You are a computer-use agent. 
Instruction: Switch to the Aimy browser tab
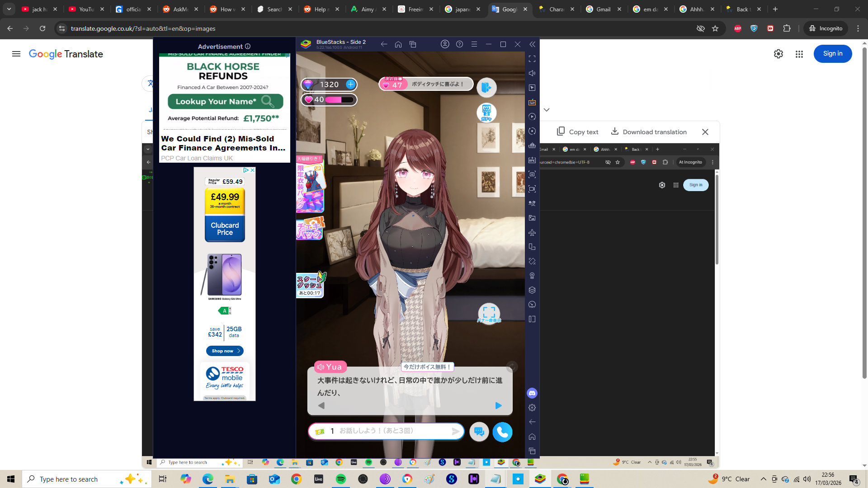click(368, 9)
